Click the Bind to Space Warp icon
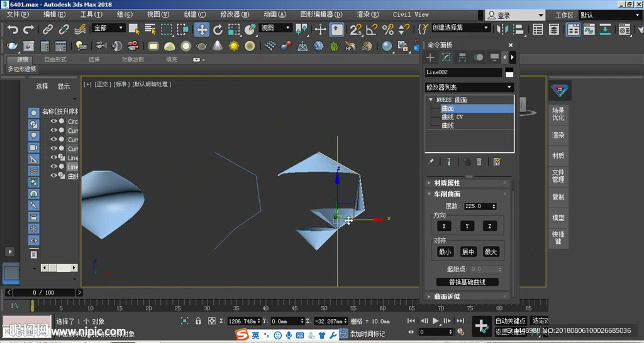Viewport: 644px width, 343px height. point(80,29)
